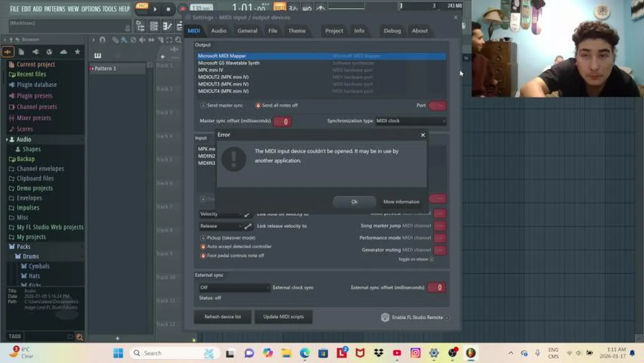Select the playlist Zoom magnifier tool
644x363 pixels.
click(x=178, y=40)
